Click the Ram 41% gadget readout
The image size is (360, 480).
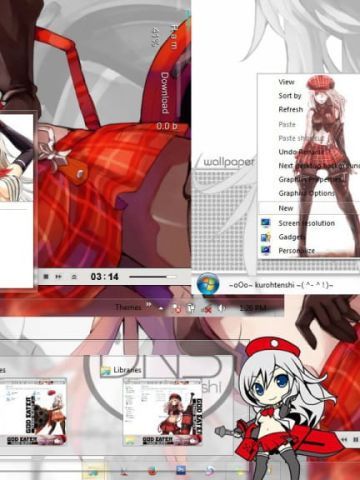pyautogui.click(x=165, y=36)
